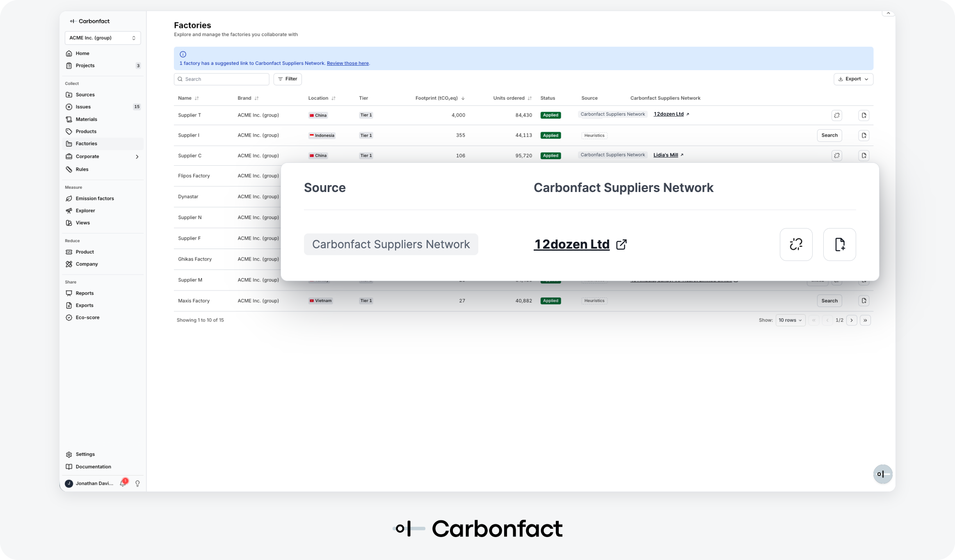This screenshot has width=955, height=560.
Task: Open the Jonathan Davi... user profile
Action: [89, 484]
